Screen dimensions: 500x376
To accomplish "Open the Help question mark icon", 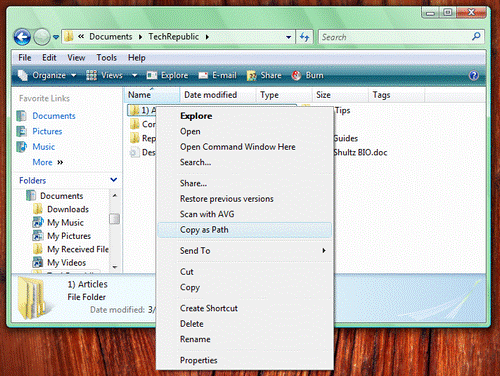I will pyautogui.click(x=474, y=76).
